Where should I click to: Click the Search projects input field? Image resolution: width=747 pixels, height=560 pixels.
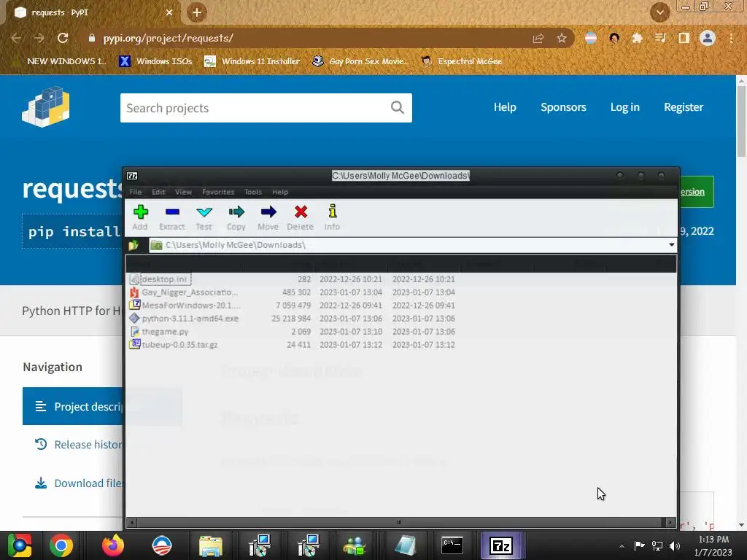point(255,108)
